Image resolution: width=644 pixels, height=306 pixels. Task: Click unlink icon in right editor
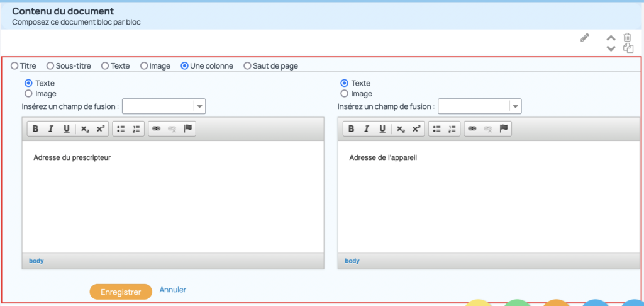(x=488, y=128)
